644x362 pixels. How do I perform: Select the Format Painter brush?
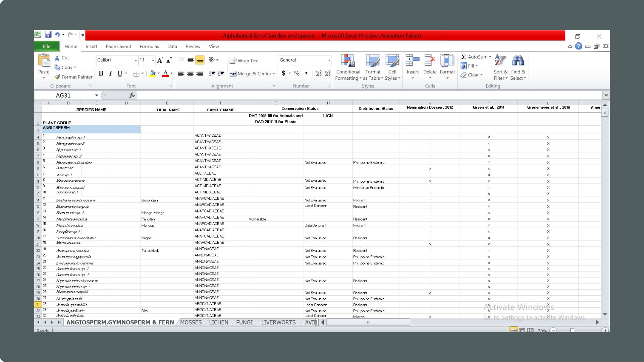coord(57,77)
